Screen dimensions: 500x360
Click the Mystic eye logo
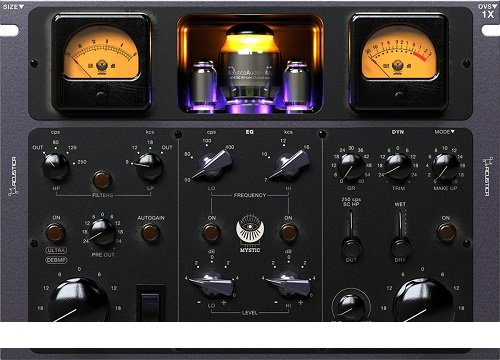point(250,229)
